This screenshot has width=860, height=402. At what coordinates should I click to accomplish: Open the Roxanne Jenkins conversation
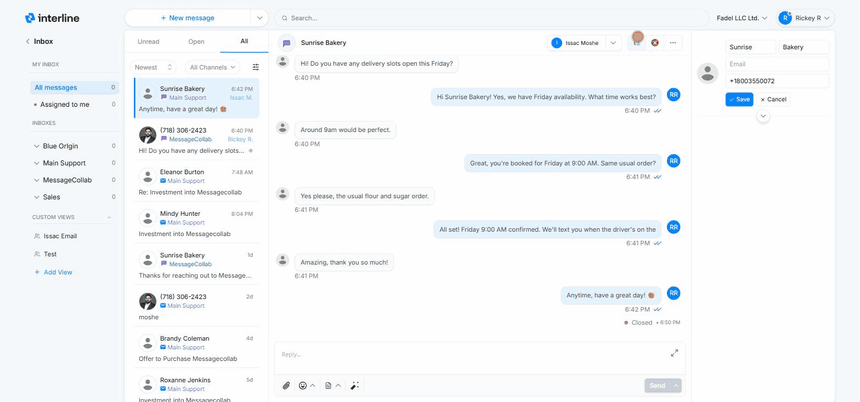click(196, 387)
